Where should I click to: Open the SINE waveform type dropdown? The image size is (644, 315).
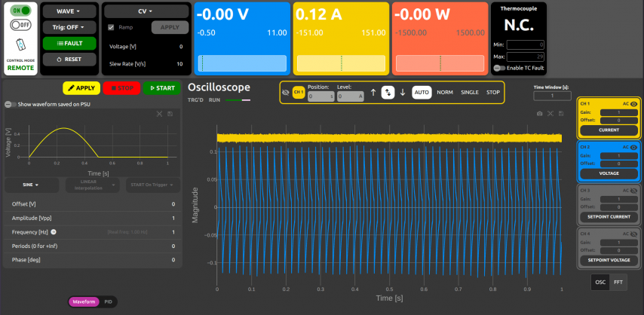point(32,184)
